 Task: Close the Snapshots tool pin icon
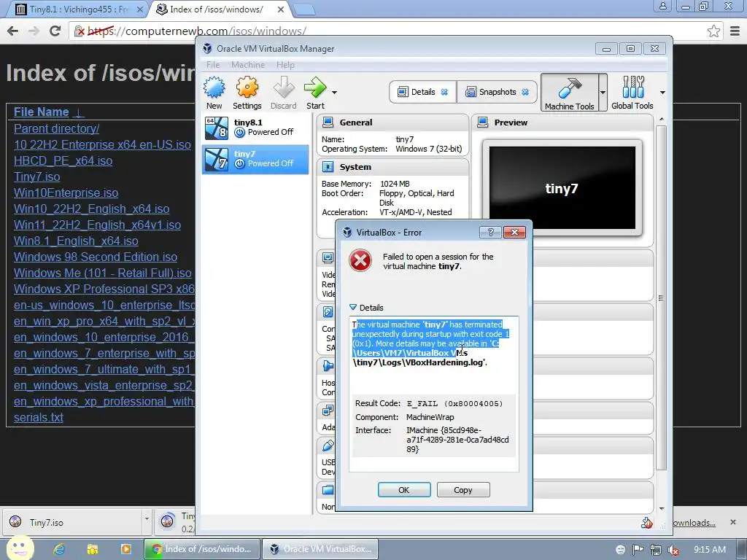tap(525, 92)
